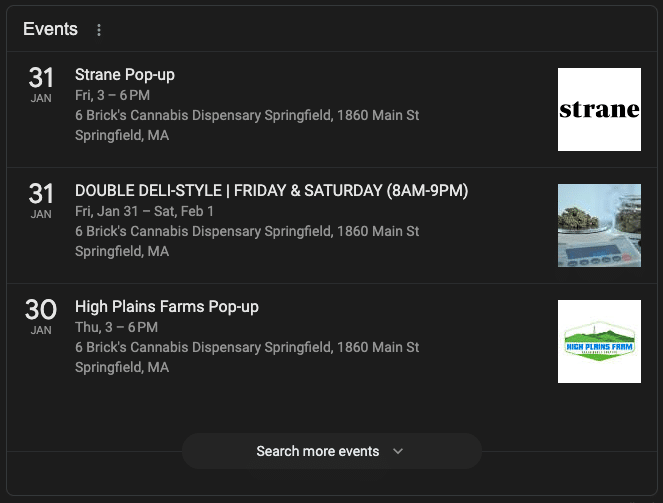Image resolution: width=663 pixels, height=503 pixels.
Task: Click the strane logo thumbnail
Action: point(599,109)
